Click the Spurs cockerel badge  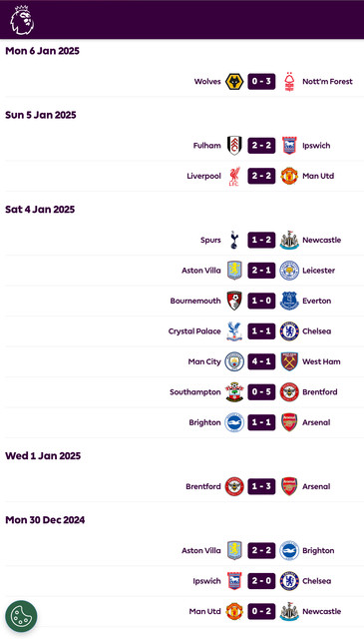(x=234, y=240)
